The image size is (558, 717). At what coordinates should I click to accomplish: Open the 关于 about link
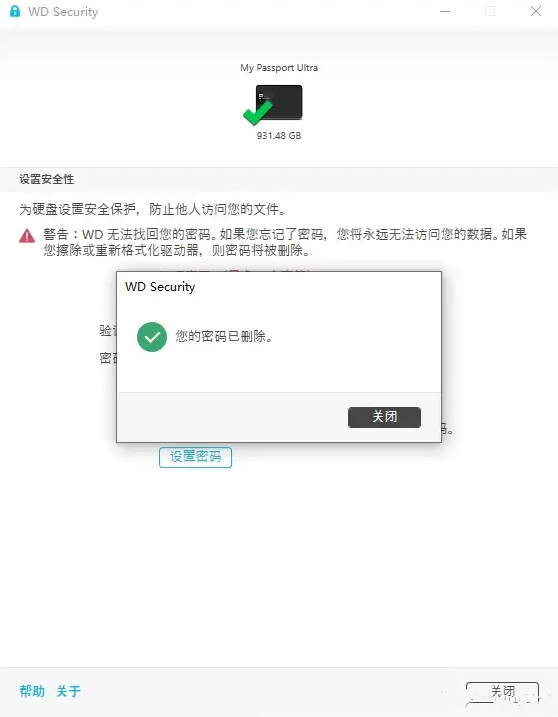69,690
